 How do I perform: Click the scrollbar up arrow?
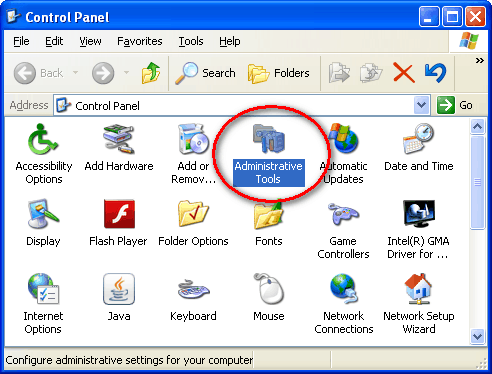pos(477,127)
